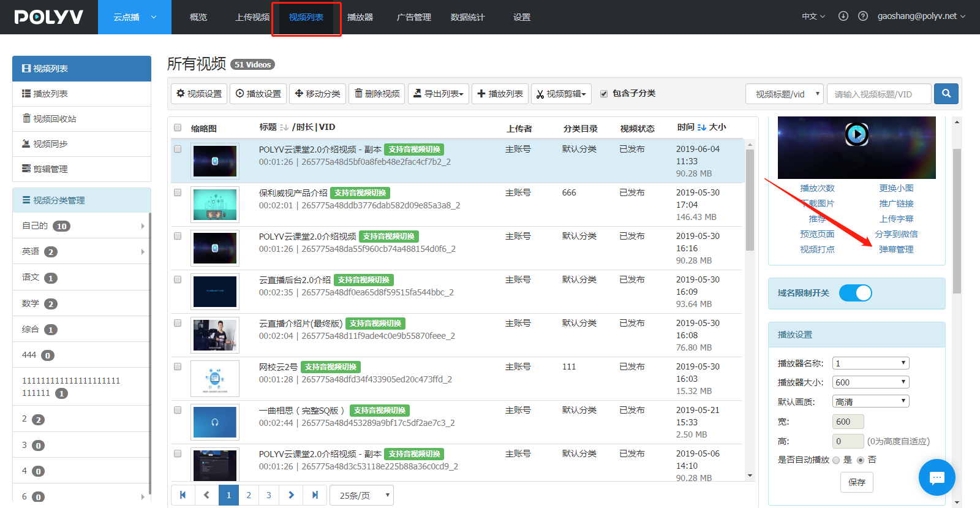Check the 云直播后台2.0介绍 row checkbox
Viewport: 980px width, 508px height.
(178, 279)
